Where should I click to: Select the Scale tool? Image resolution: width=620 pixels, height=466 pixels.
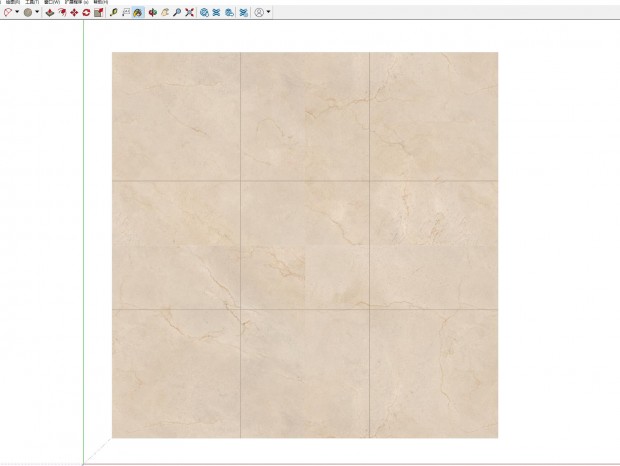(x=98, y=13)
